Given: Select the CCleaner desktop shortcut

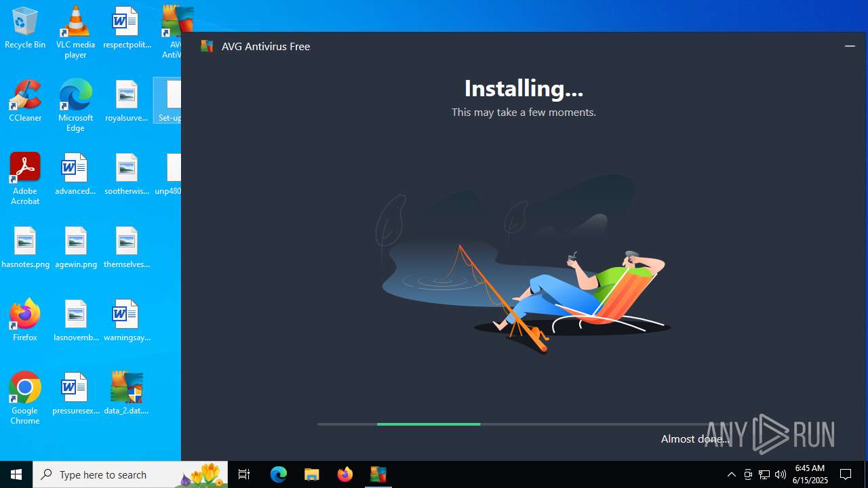Looking at the screenshot, I should coord(25,102).
